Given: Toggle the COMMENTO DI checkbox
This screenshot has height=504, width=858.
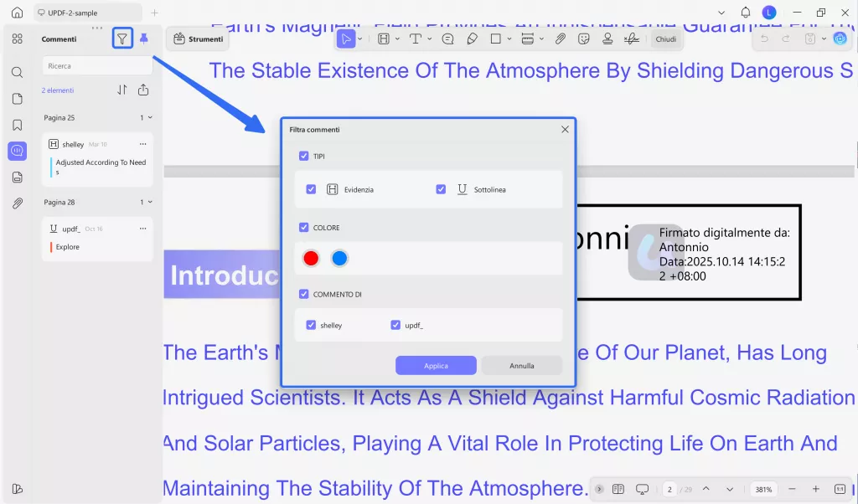Looking at the screenshot, I should [x=303, y=294].
